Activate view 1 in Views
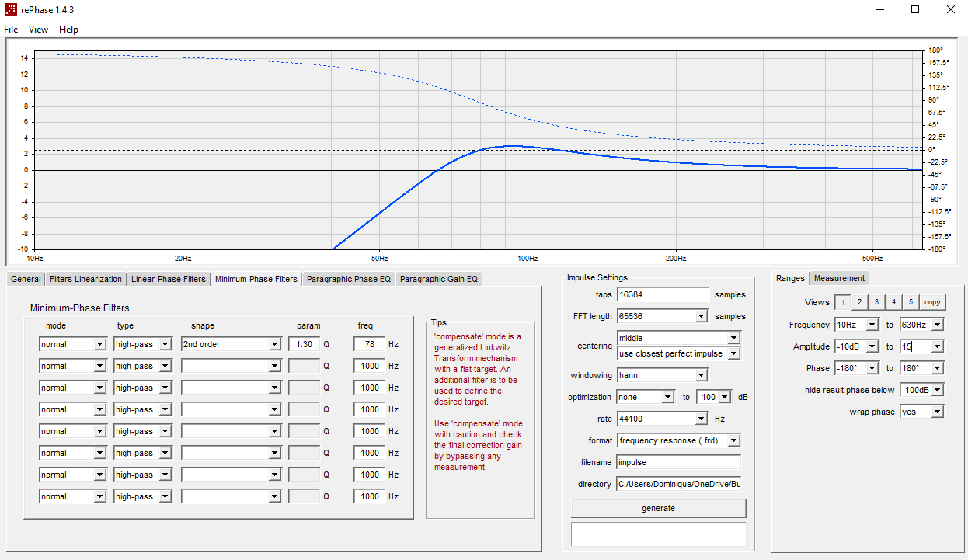Screen dimensions: 968x560 (842, 302)
